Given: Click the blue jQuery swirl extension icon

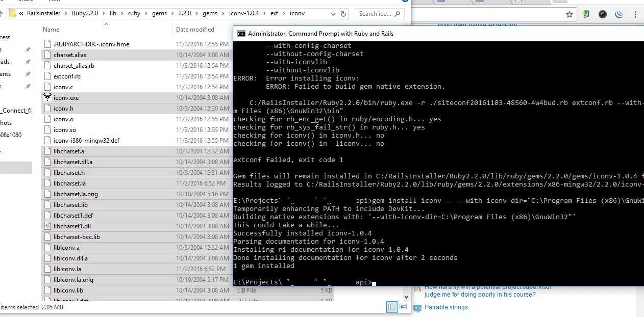Looking at the screenshot, I should point(619,14).
